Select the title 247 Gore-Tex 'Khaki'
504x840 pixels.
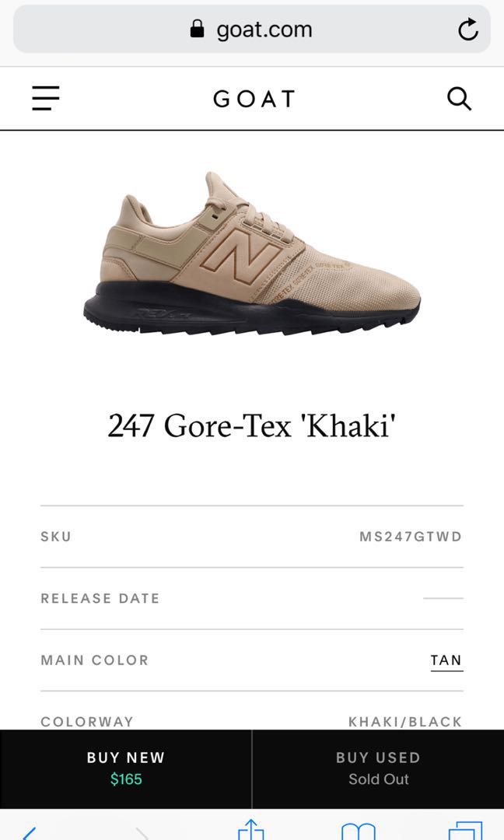(x=252, y=425)
